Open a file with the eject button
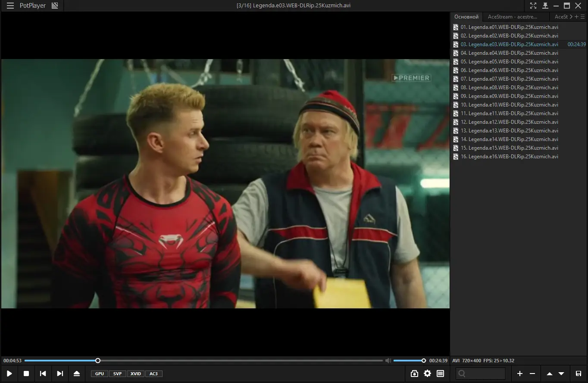Image resolution: width=588 pixels, height=383 pixels. pos(77,374)
